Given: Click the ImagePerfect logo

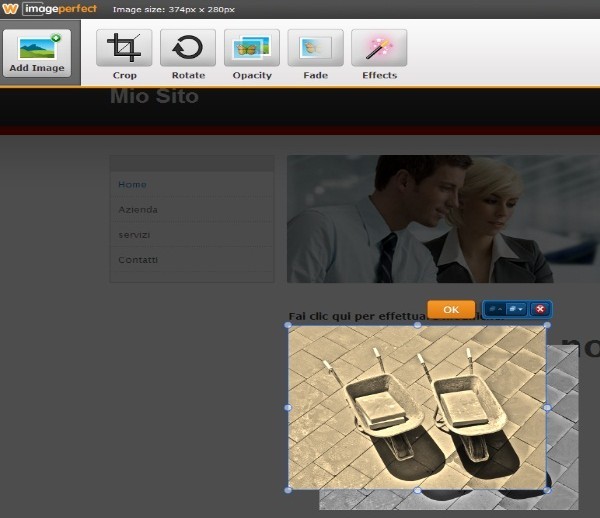Looking at the screenshot, I should click(x=50, y=9).
